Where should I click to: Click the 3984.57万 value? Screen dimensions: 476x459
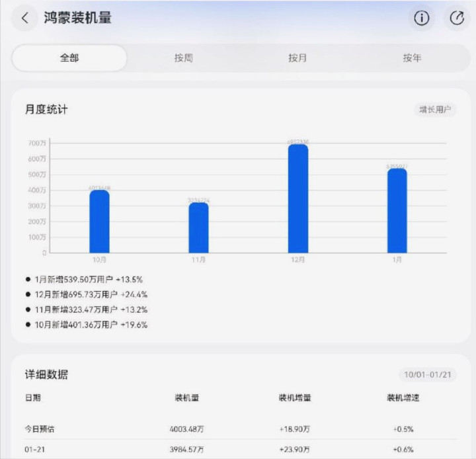tap(186, 449)
